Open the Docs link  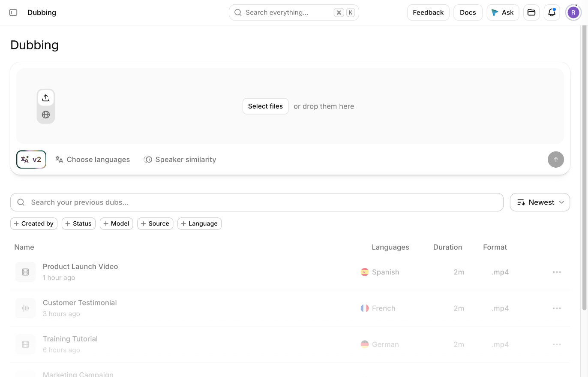468,12
